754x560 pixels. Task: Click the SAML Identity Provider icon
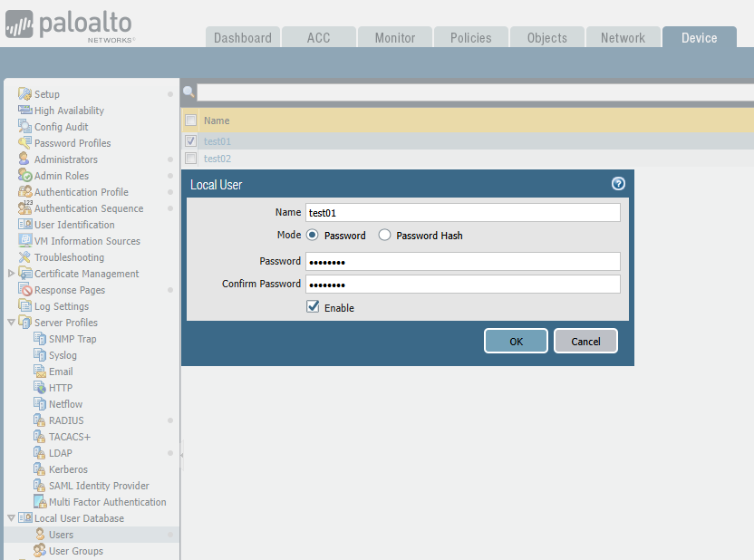(x=40, y=485)
